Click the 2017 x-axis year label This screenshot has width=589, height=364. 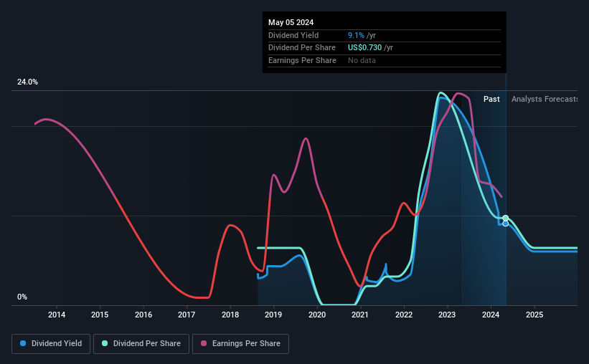[187, 315]
